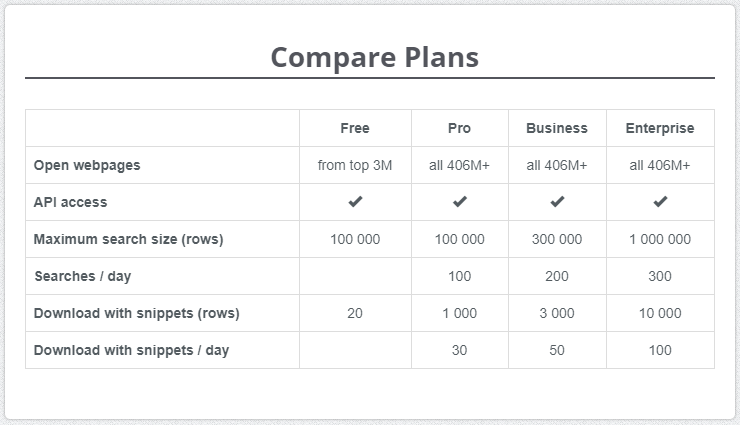Select the Business plan column header
This screenshot has width=740, height=425.
(557, 128)
